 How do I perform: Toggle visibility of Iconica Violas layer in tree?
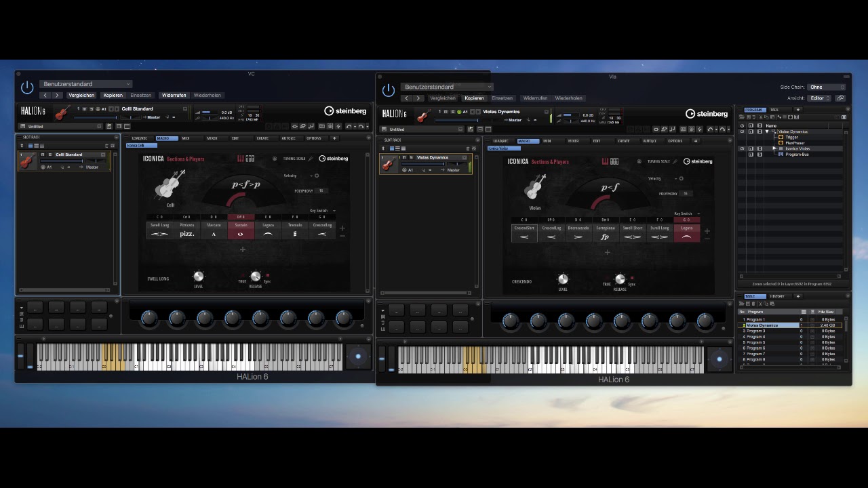click(742, 148)
